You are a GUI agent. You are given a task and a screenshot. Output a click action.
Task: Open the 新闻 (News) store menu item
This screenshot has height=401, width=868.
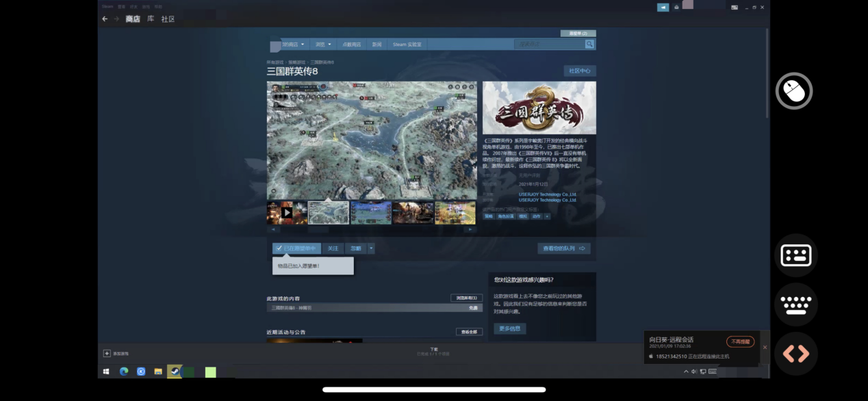pos(376,44)
